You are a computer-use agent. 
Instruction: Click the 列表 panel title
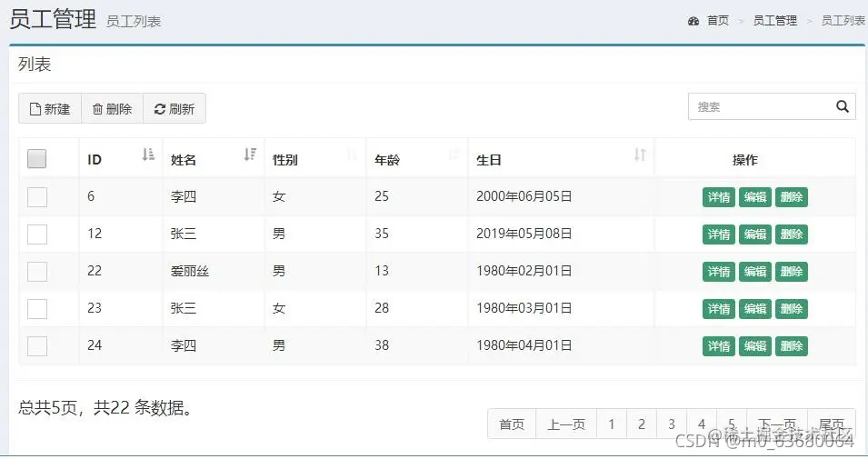point(35,65)
